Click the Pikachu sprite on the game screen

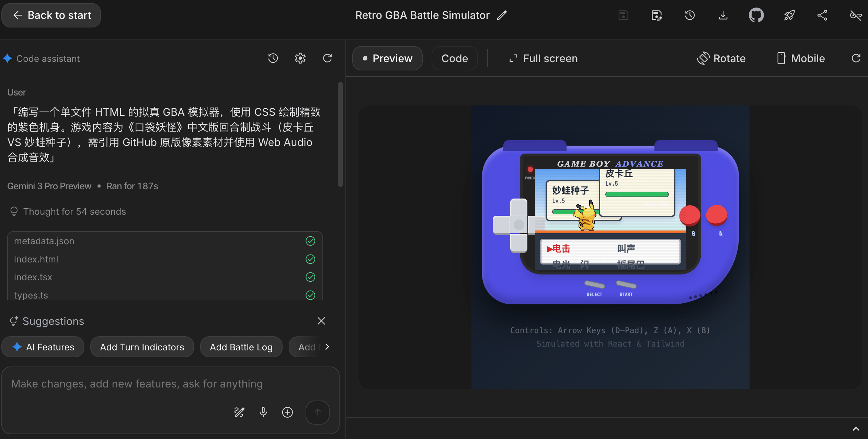tap(586, 216)
